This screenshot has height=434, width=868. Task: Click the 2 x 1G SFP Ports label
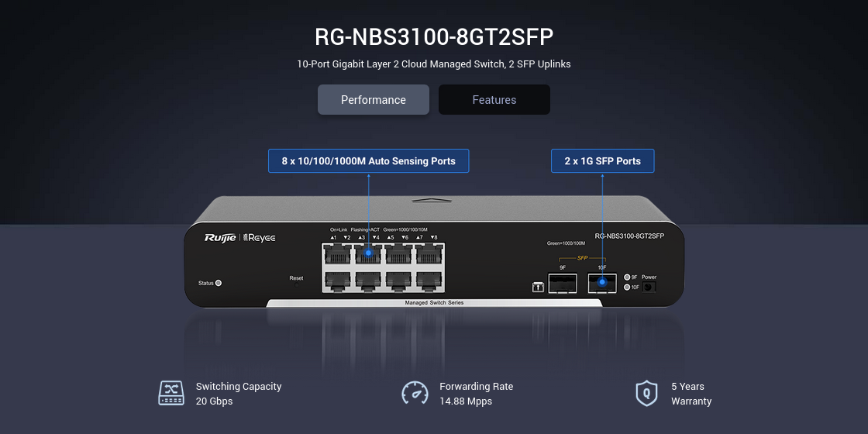click(603, 161)
